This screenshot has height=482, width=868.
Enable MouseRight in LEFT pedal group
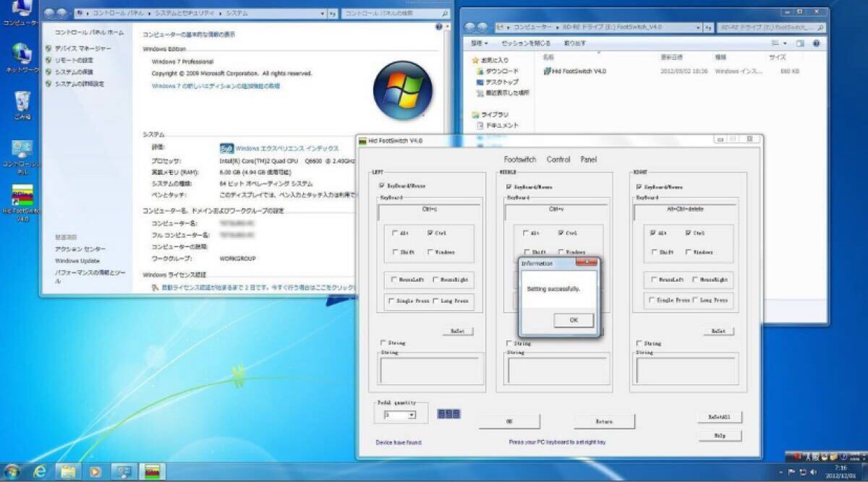[436, 279]
